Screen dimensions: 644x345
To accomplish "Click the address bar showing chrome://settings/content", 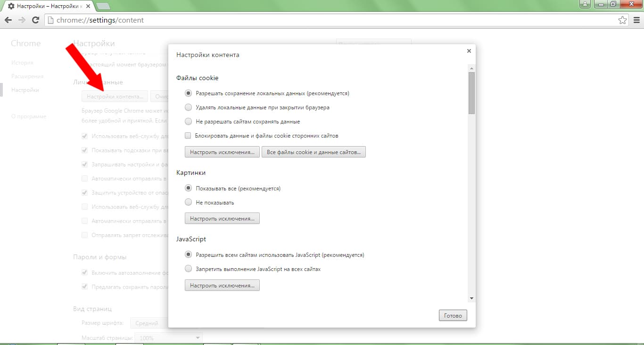I will pos(330,20).
